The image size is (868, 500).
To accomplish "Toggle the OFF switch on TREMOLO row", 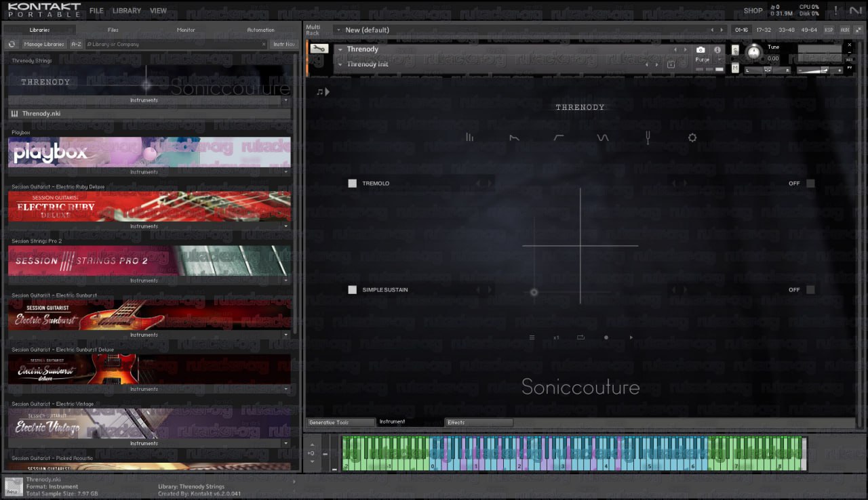I will pos(810,184).
